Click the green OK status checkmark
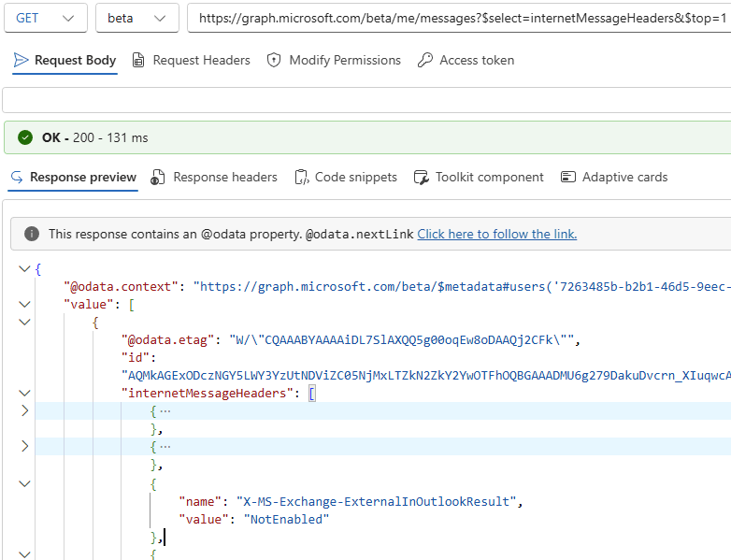 tap(25, 137)
